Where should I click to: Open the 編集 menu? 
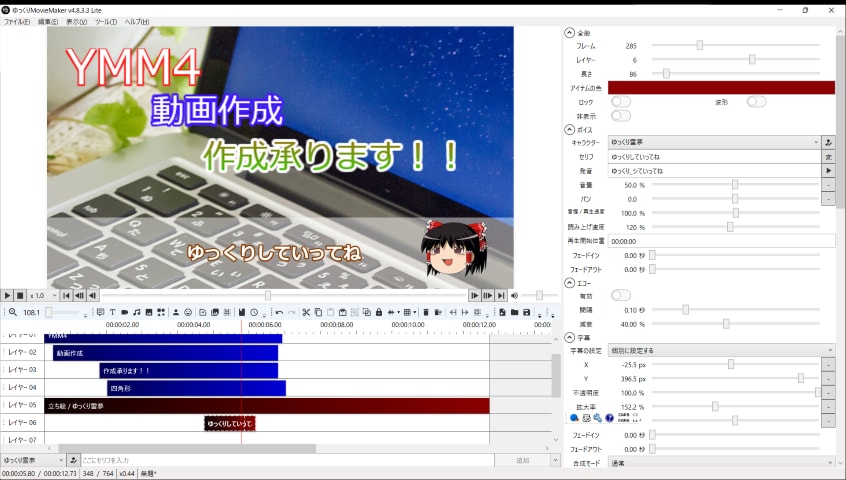47,22
